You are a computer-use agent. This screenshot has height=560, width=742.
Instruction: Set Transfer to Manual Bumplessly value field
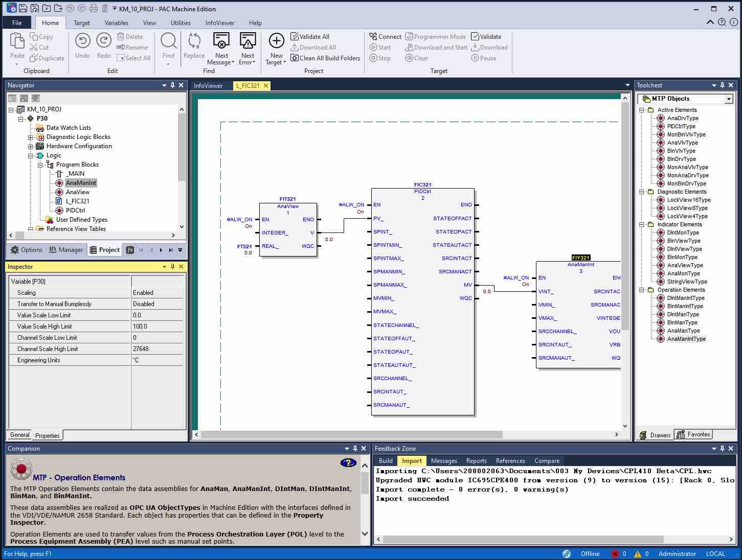pyautogui.click(x=157, y=304)
